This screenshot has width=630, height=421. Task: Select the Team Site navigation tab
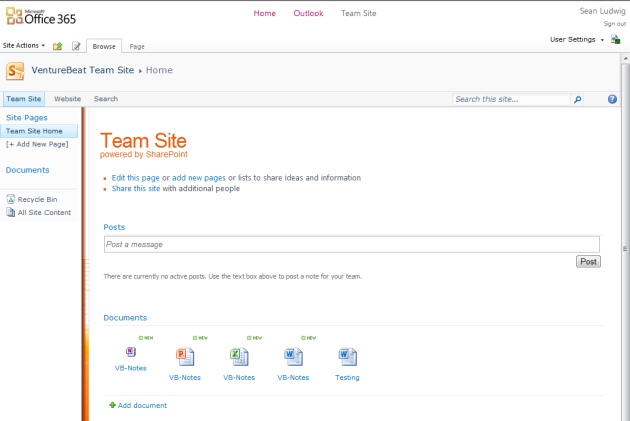pos(24,99)
